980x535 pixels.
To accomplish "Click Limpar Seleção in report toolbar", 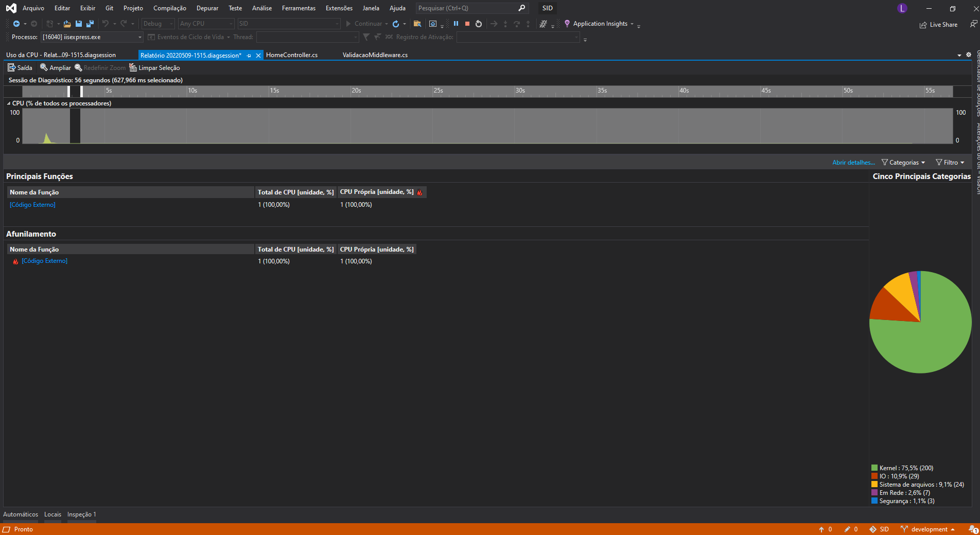I will pyautogui.click(x=154, y=68).
